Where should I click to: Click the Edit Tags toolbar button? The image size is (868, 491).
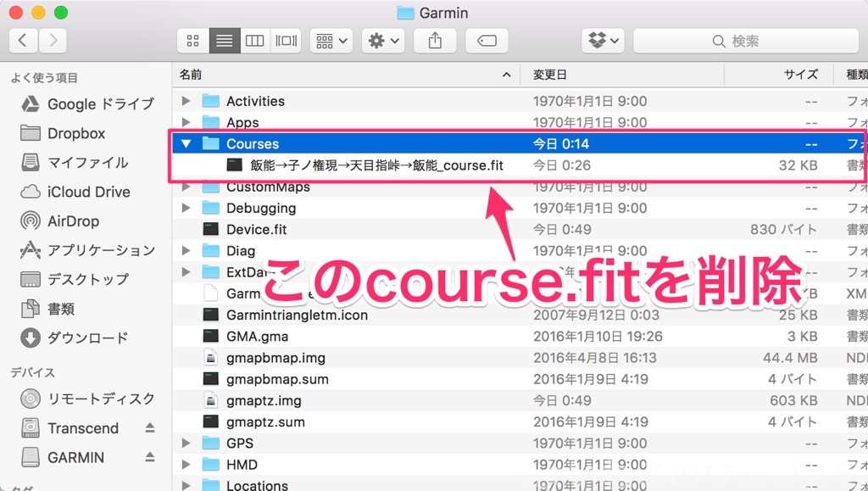point(487,40)
